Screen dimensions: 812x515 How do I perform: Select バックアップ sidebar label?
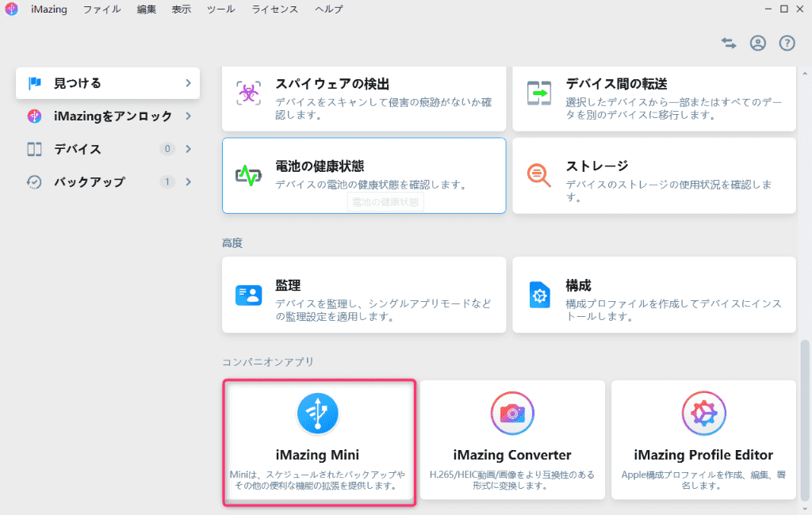coord(90,182)
